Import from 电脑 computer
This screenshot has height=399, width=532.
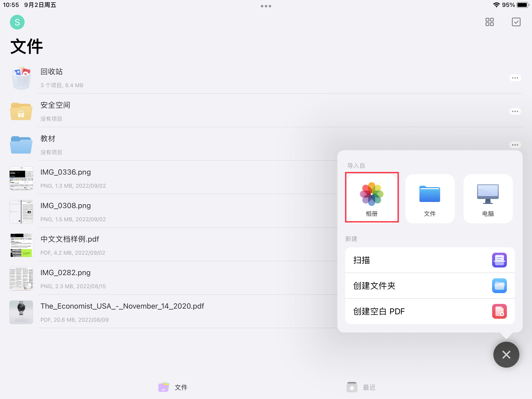(488, 199)
